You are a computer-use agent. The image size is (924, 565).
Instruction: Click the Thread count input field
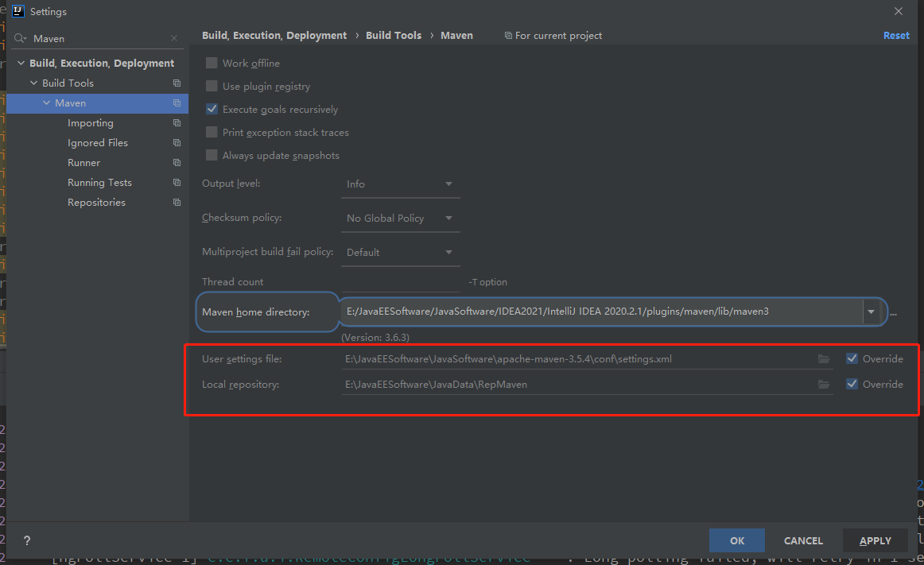(400, 281)
